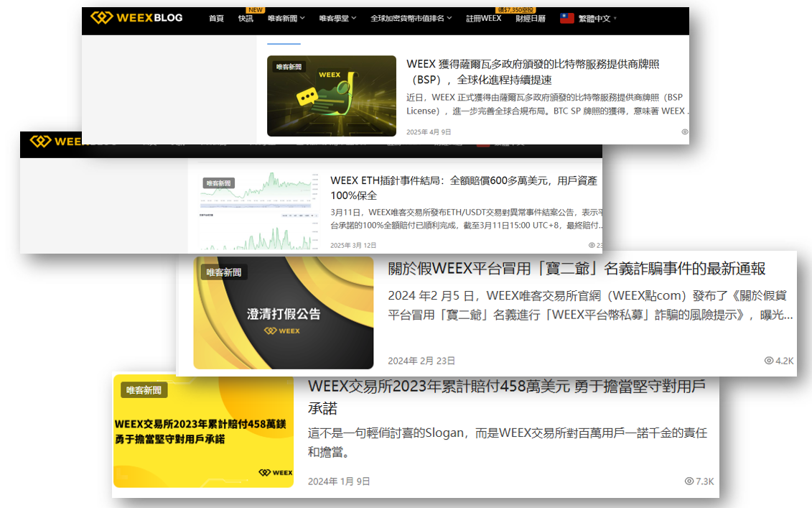Image resolution: width=812 pixels, height=508 pixels.
Task: Open the 快訊 menu item
Action: pyautogui.click(x=246, y=18)
